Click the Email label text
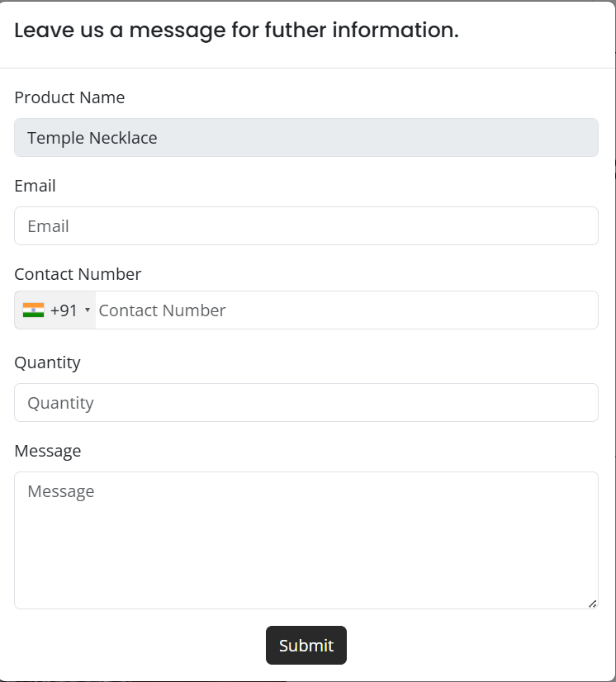Image resolution: width=616 pixels, height=682 pixels. (35, 186)
